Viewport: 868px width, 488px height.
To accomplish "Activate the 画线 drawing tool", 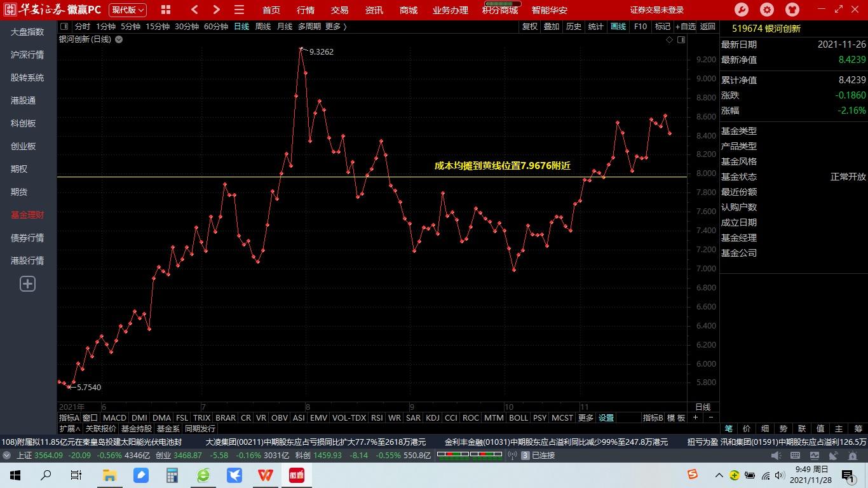I will [x=618, y=26].
